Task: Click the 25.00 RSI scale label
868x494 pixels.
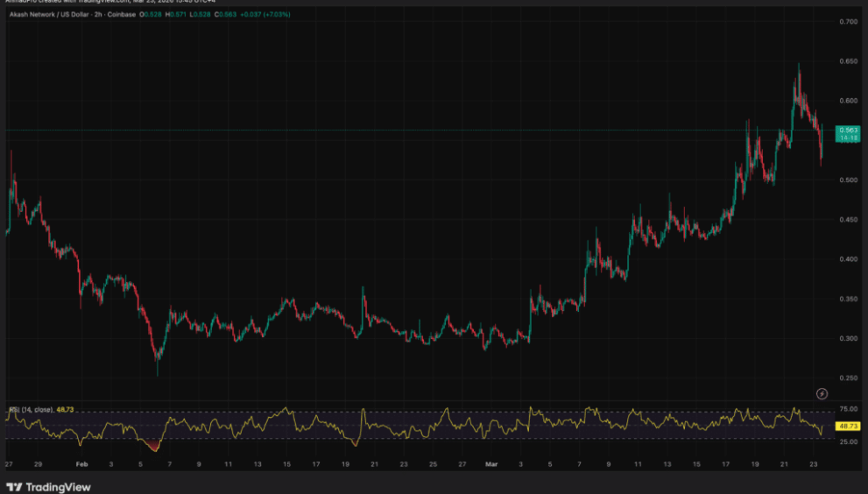Action: click(847, 442)
